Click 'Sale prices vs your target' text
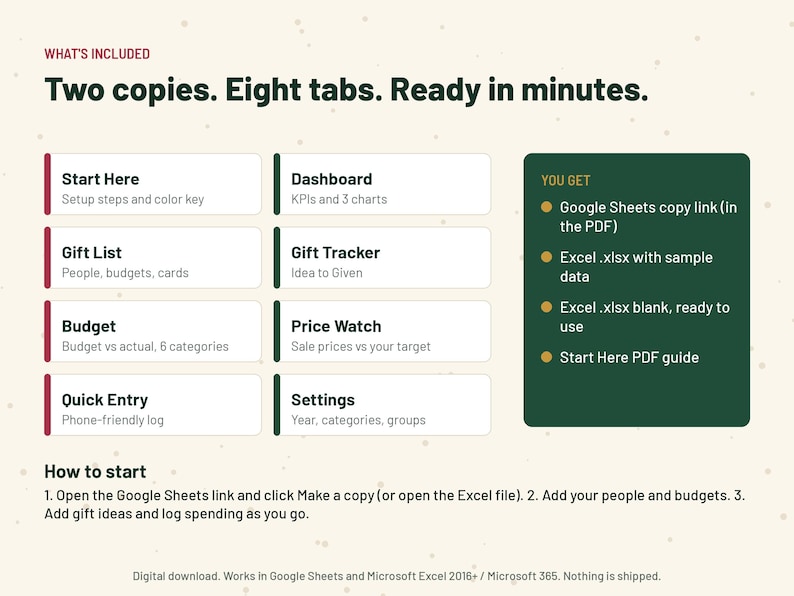This screenshot has width=794, height=596. [361, 346]
